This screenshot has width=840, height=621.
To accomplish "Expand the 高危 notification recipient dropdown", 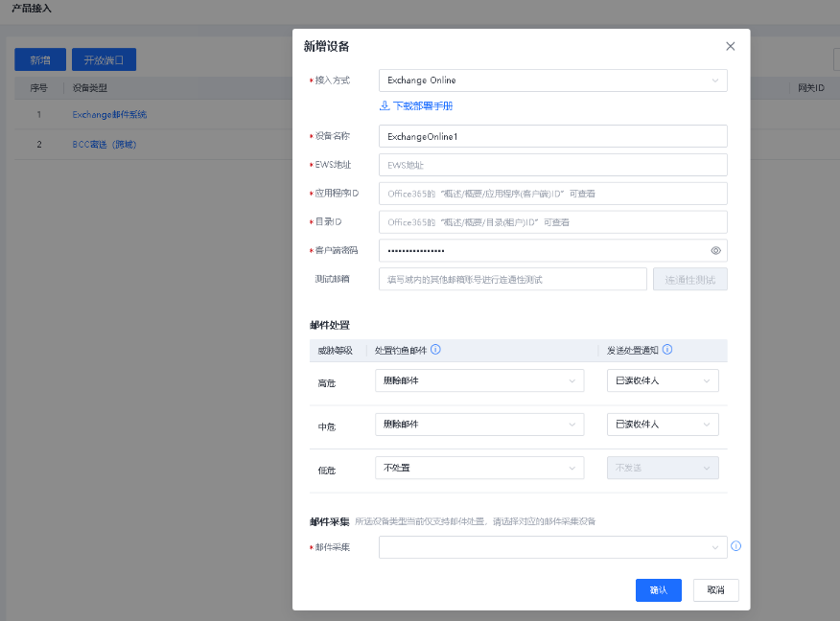I will click(662, 380).
